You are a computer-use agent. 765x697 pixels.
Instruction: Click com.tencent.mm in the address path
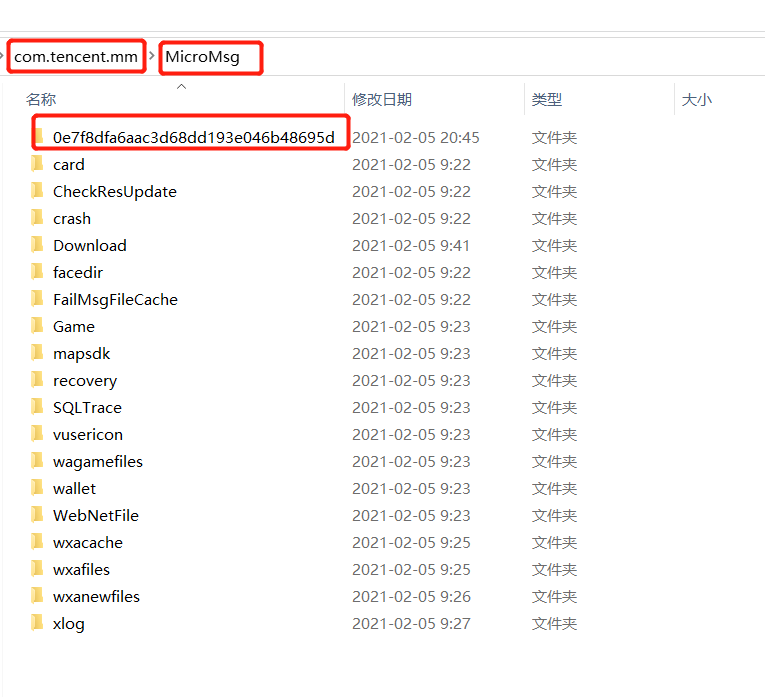click(x=76, y=57)
